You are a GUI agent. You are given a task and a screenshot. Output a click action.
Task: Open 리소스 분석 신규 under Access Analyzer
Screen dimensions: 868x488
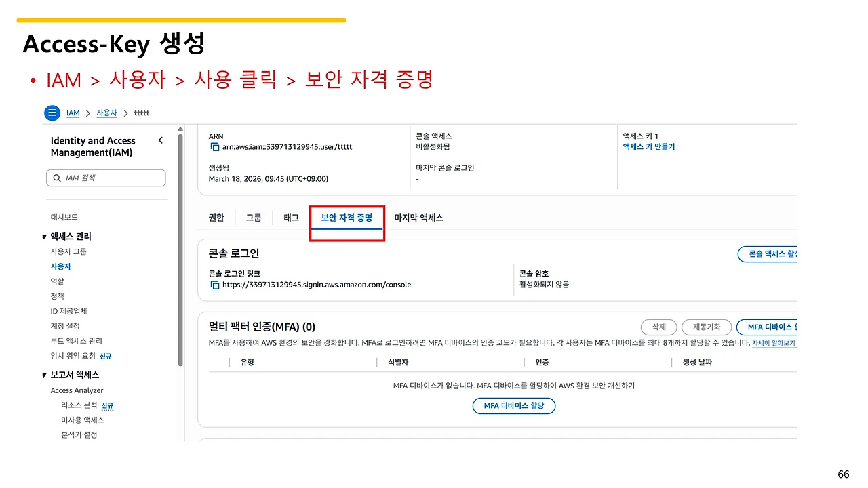tap(81, 405)
